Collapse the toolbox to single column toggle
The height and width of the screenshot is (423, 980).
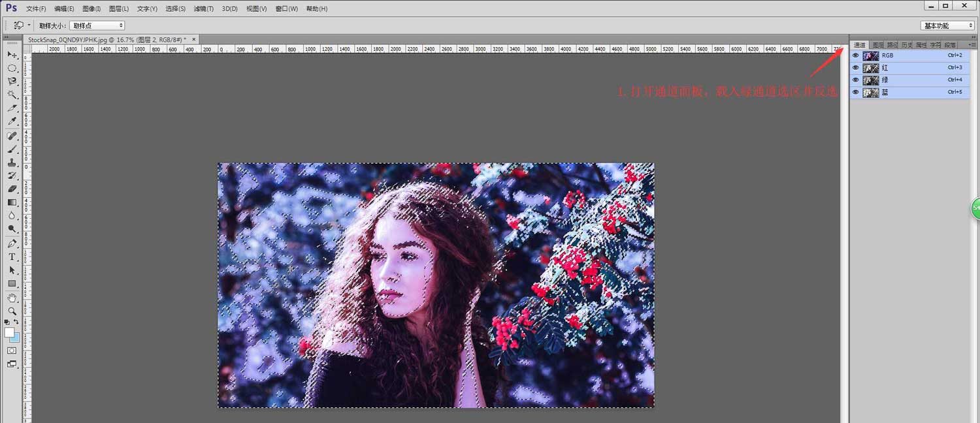[x=7, y=37]
